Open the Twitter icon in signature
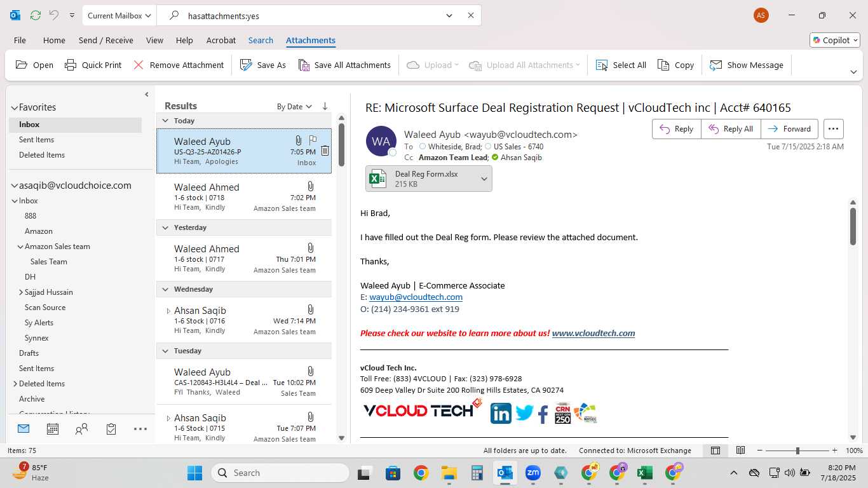The width and height of the screenshot is (868, 488). pyautogui.click(x=524, y=413)
